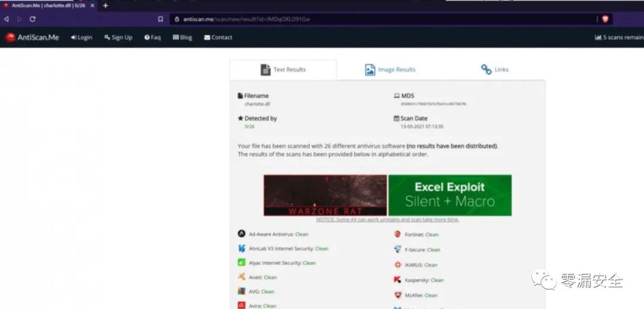Click the Ad-Aware Antivirus icon
644x309 pixels.
[x=241, y=233]
